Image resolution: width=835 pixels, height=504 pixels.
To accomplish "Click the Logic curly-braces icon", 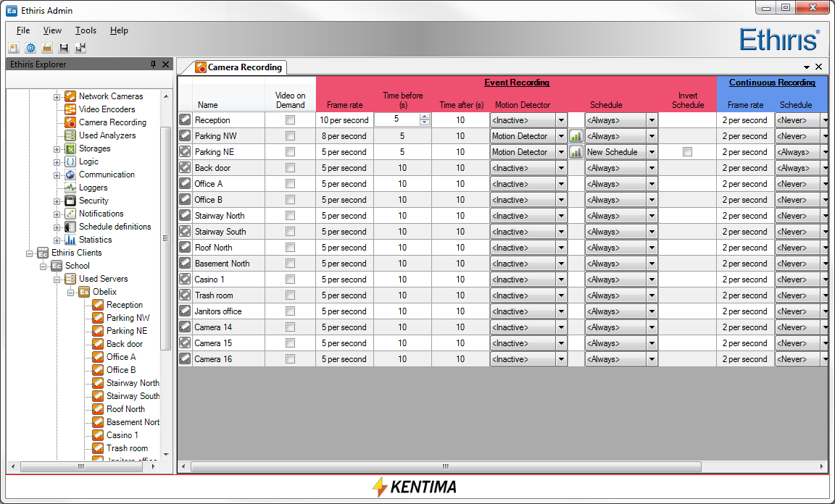I will pos(70,161).
